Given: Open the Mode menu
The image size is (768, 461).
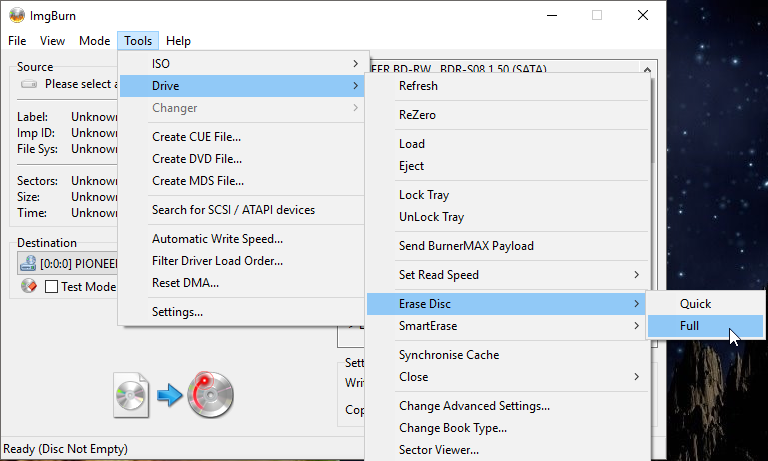Looking at the screenshot, I should tap(95, 41).
